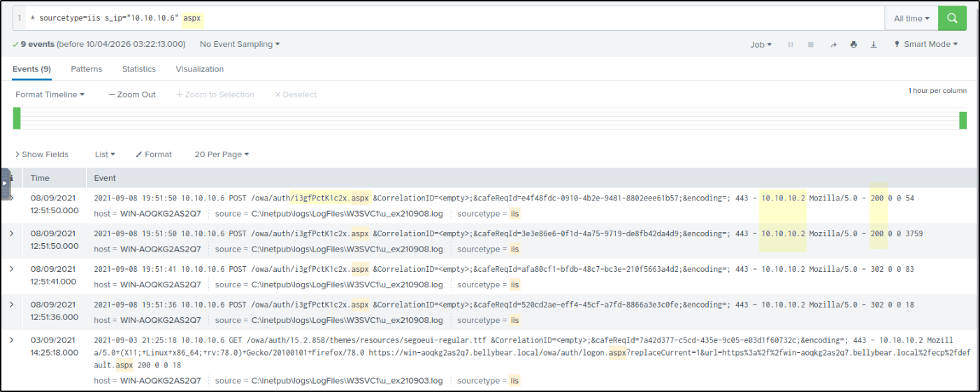Switch to the Patterns tab
The height and width of the screenshot is (392, 980).
click(86, 69)
